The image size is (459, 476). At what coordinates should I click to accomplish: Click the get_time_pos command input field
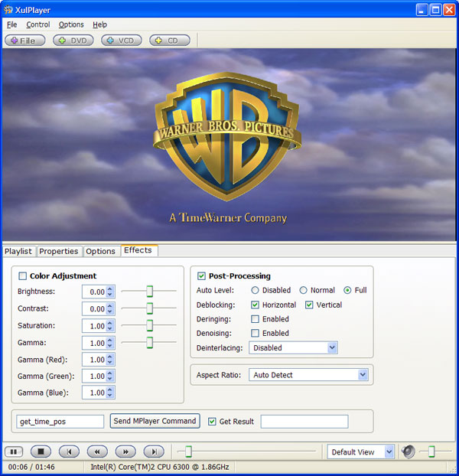[60, 422]
